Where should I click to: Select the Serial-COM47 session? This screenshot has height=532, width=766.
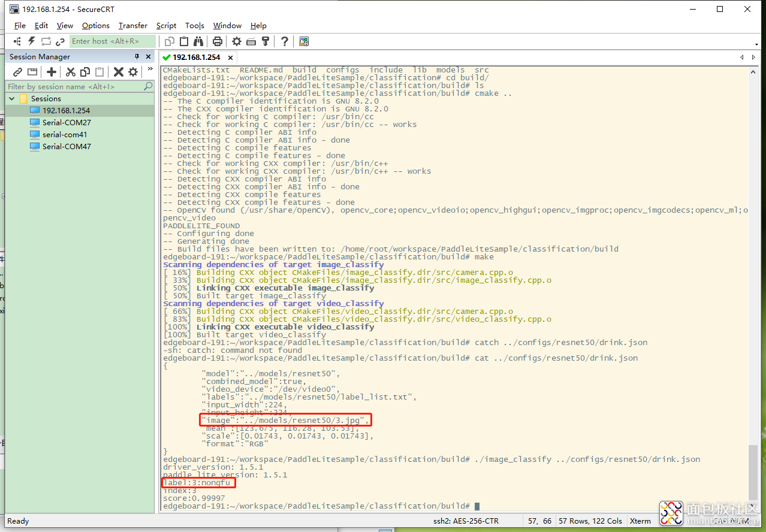[x=67, y=146]
